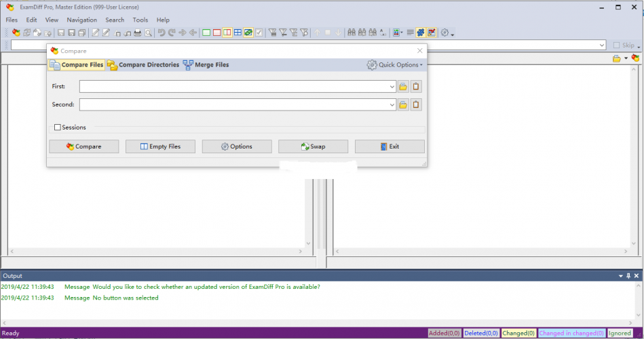Paste clipboard into Second file field
This screenshot has height=339, width=644.
(x=415, y=104)
